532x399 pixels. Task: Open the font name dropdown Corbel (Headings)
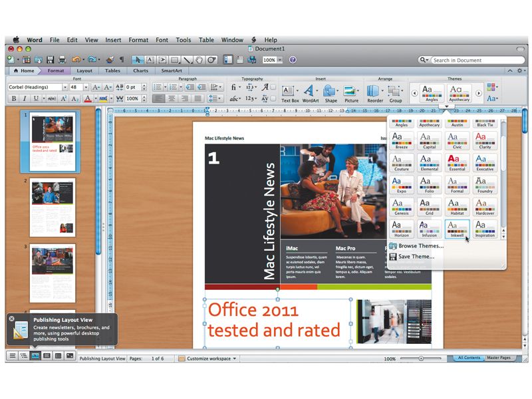pyautogui.click(x=65, y=87)
